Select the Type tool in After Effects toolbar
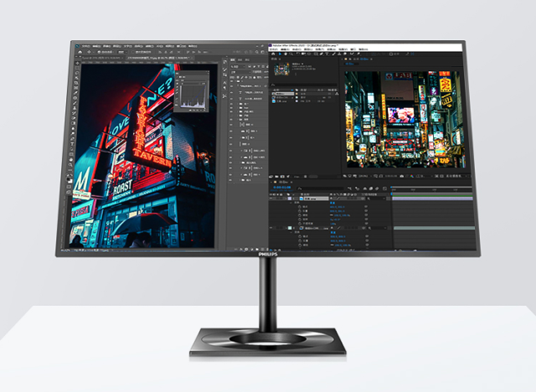Viewport: 536px width, 392px height. (327, 54)
